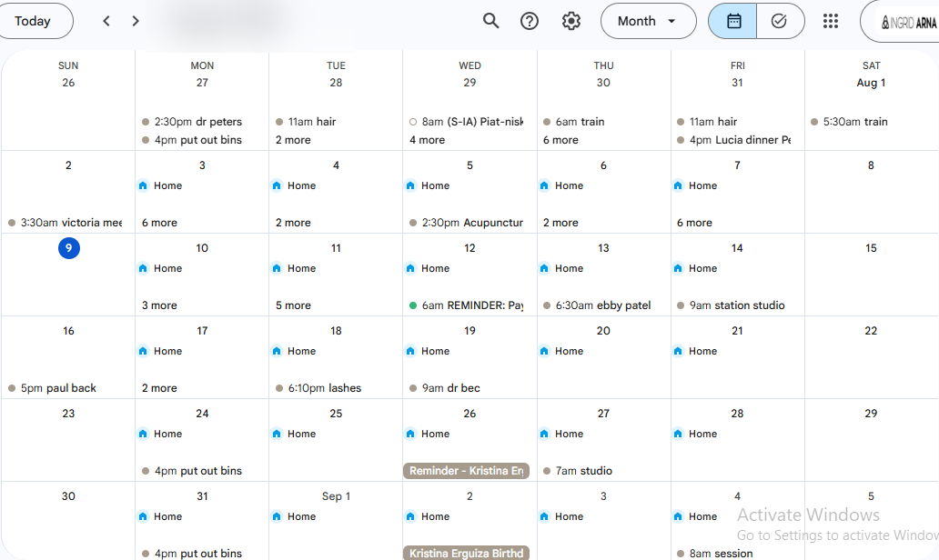
Task: Expand '6 more' events on August 7
Action: (x=694, y=223)
